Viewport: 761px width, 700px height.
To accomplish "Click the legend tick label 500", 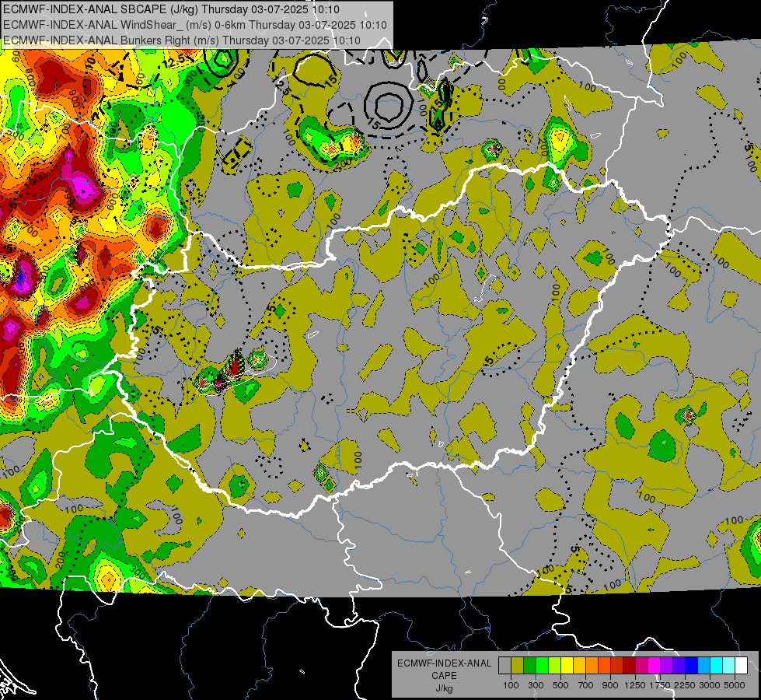I will click(x=560, y=685).
